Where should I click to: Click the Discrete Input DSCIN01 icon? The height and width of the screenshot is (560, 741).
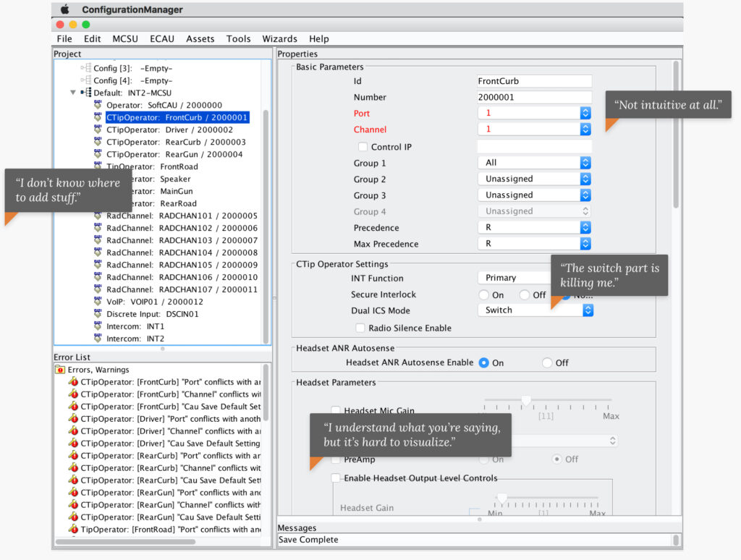(x=98, y=314)
